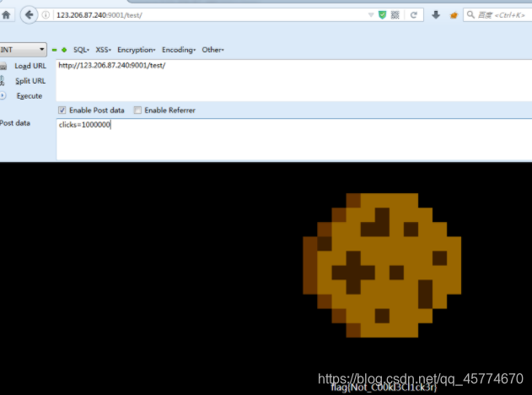Open the address bar history dropdown arrow
Viewport: 532px width, 395px height.
click(x=371, y=15)
